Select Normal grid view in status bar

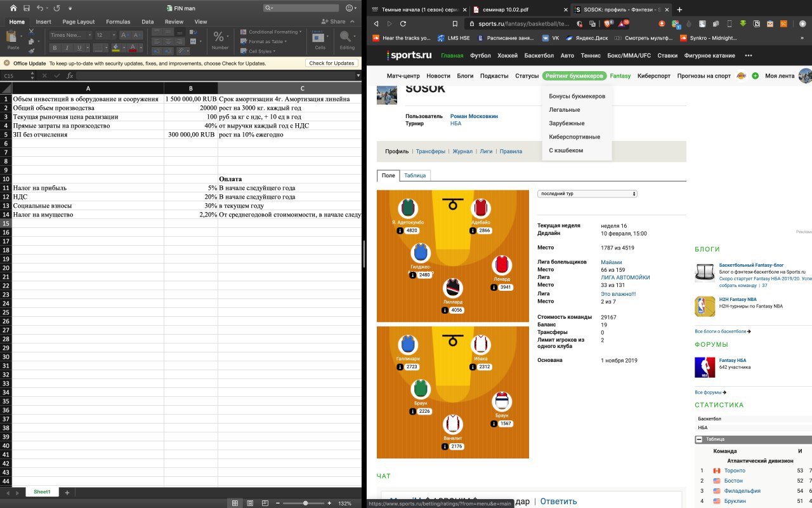235,503
